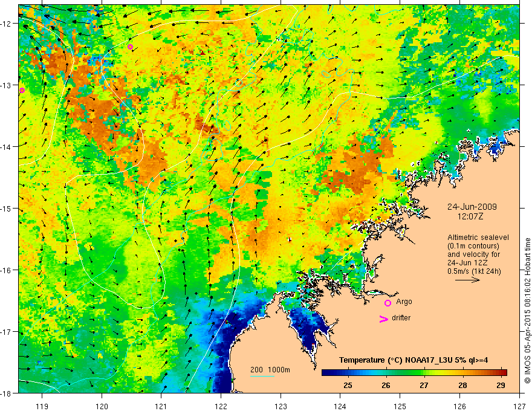Click the '24-Jun-2009' date label
This screenshot has width=532, height=411.
pyautogui.click(x=472, y=207)
